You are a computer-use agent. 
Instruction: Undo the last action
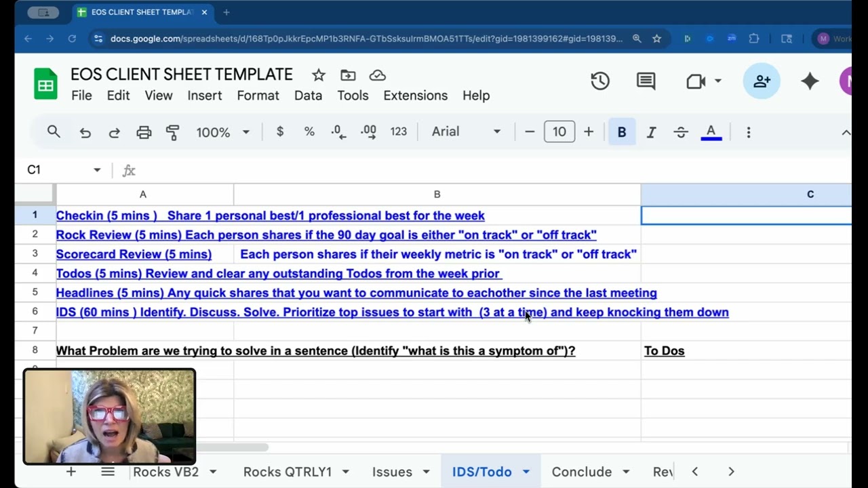point(85,132)
